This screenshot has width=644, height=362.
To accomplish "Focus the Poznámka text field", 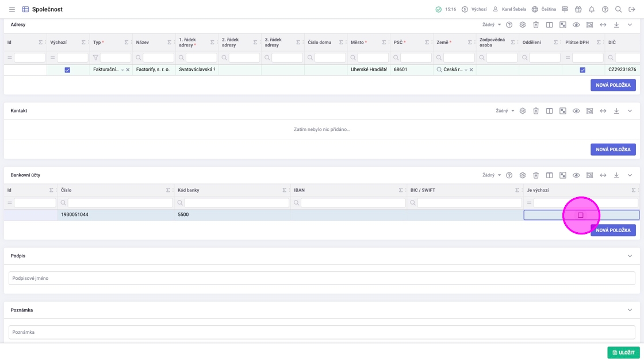I will coord(321,333).
